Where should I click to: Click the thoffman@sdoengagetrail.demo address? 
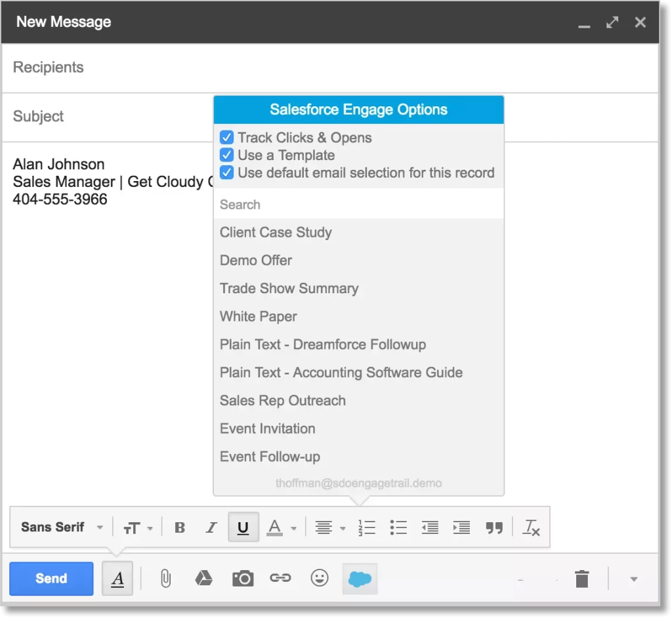coord(359,484)
